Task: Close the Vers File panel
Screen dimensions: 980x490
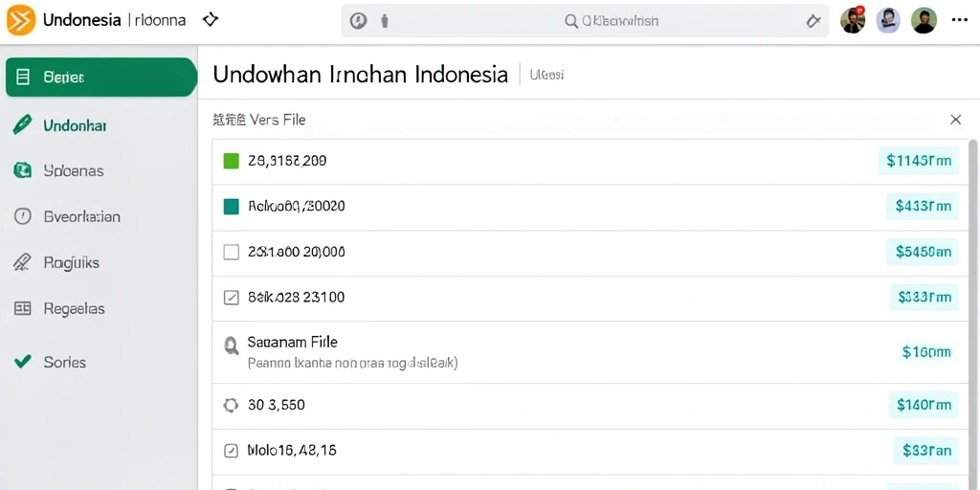Action: coord(956,120)
